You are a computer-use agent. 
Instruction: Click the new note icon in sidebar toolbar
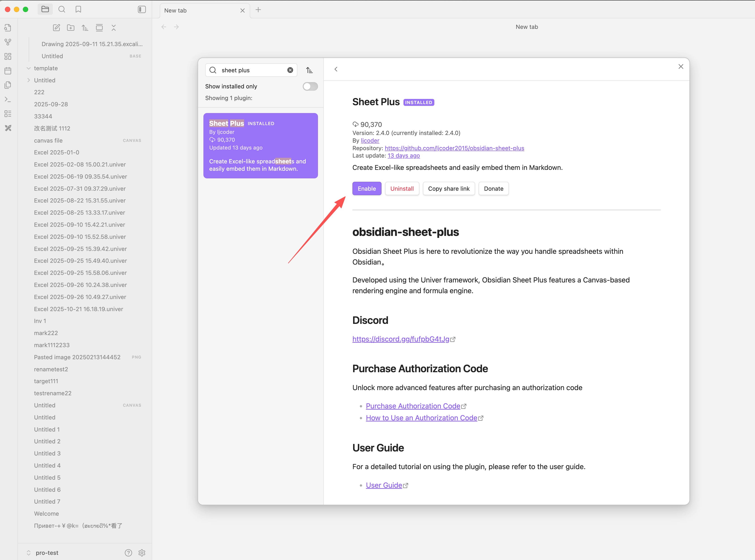coord(56,28)
